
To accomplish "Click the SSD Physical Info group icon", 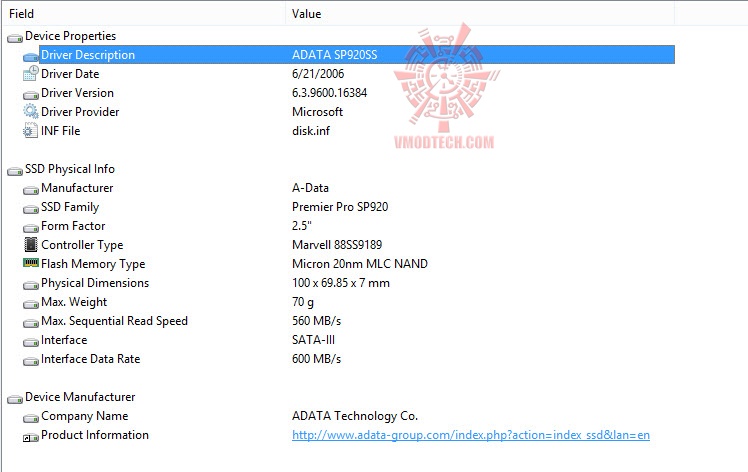I will (15, 171).
